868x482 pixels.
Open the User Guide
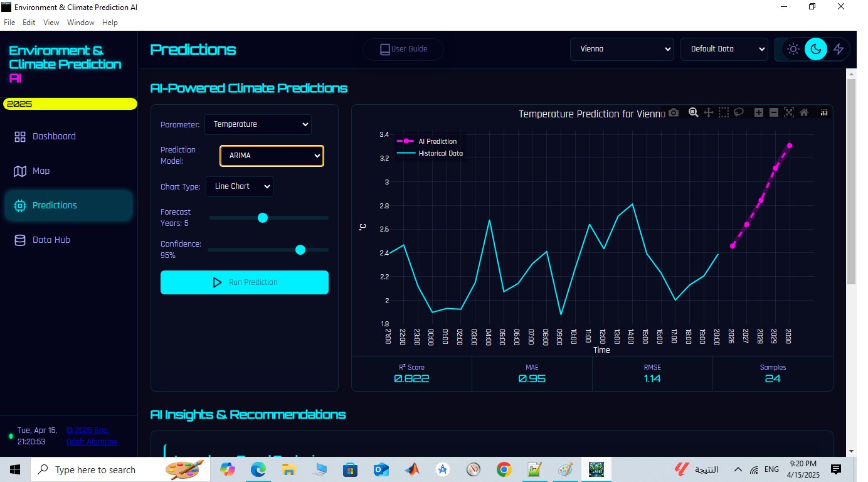pyautogui.click(x=403, y=49)
